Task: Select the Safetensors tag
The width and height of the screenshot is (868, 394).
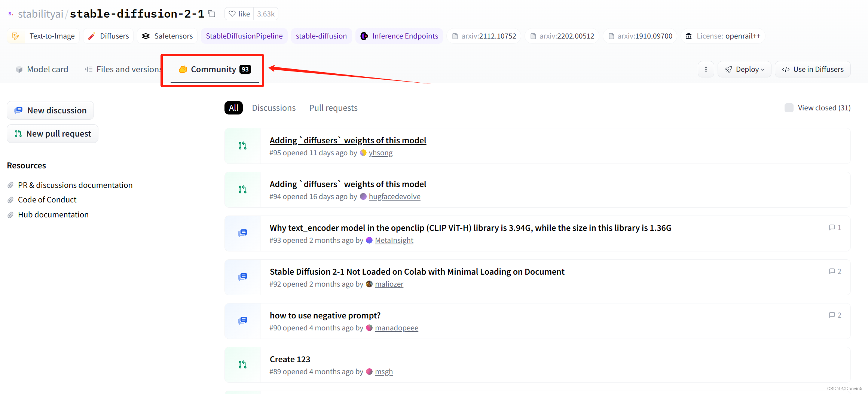Action: [167, 36]
